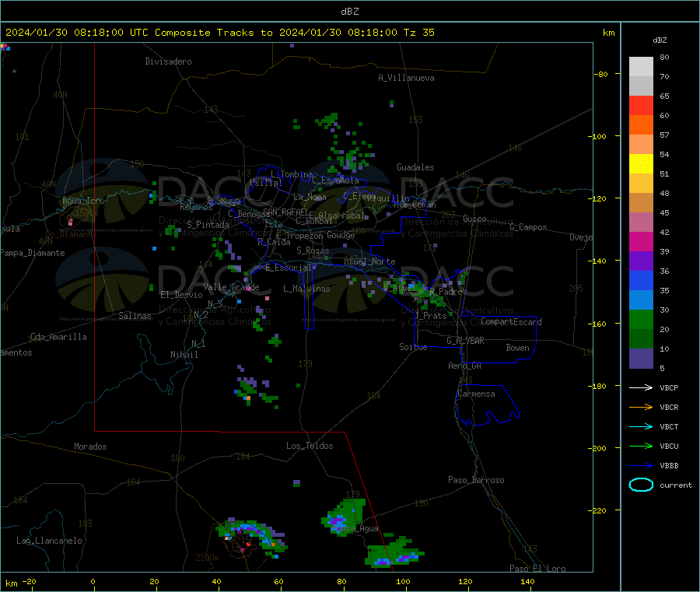Click the '100' km tick on bottom axis
The height and width of the screenshot is (592, 700).
(403, 581)
